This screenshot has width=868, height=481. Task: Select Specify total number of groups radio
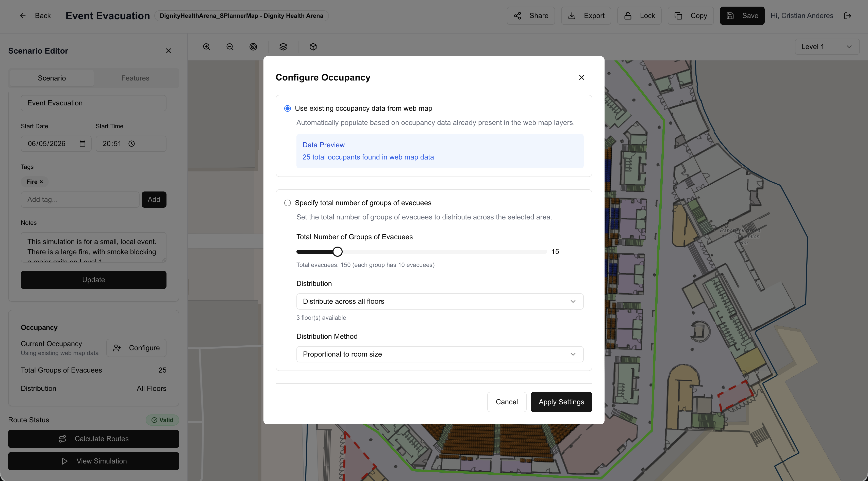pos(287,203)
